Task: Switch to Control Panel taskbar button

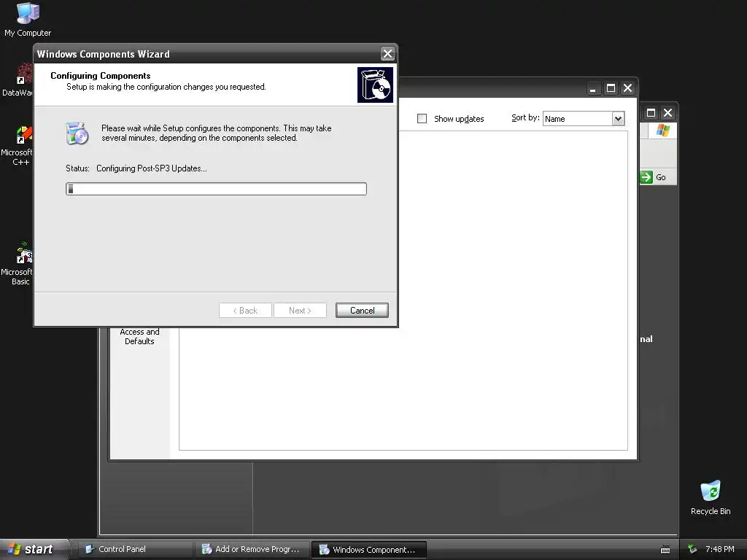Action: click(x=135, y=549)
